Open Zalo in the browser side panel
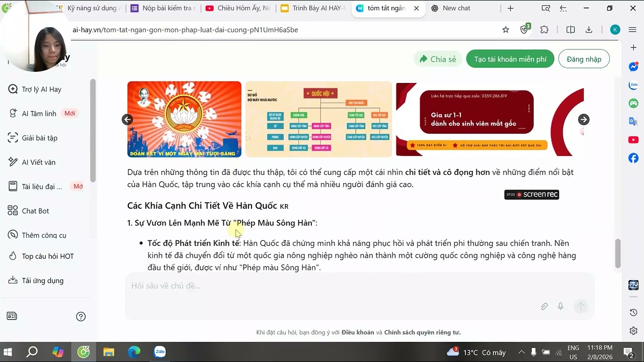Screen dimensions: 644x362 [x=633, y=85]
